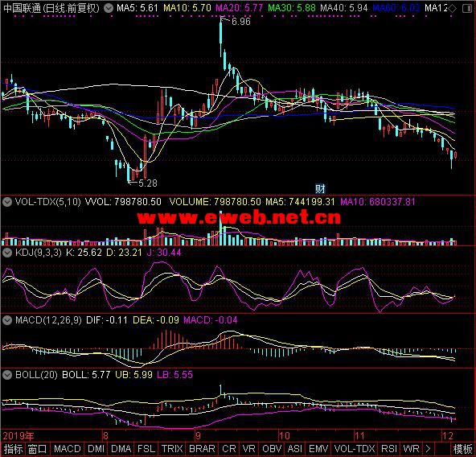Click the month 10 label on time axis
This screenshot has width=476, height=457.
point(284,436)
